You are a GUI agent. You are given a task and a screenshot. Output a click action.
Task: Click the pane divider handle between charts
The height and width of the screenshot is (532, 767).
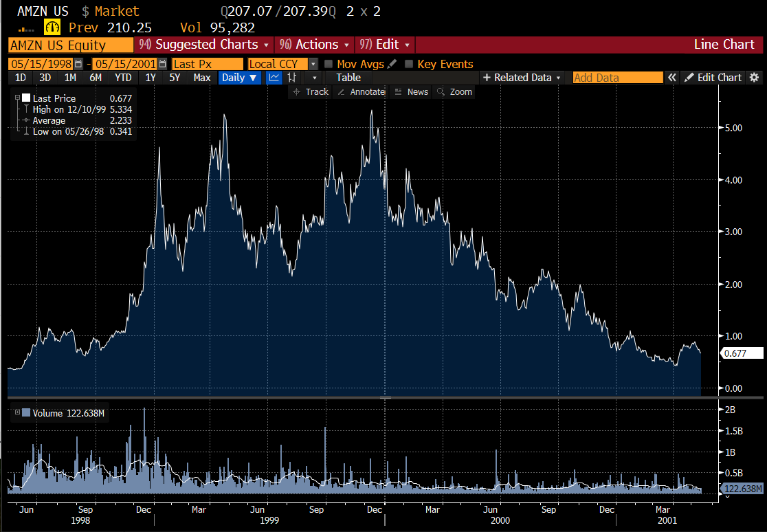click(386, 398)
